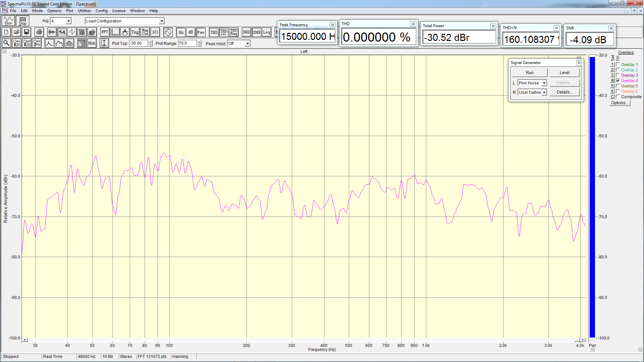Viewport: 644px width, 362px height.
Task: Open the 3-D Surface view icon
Action: 92,32
